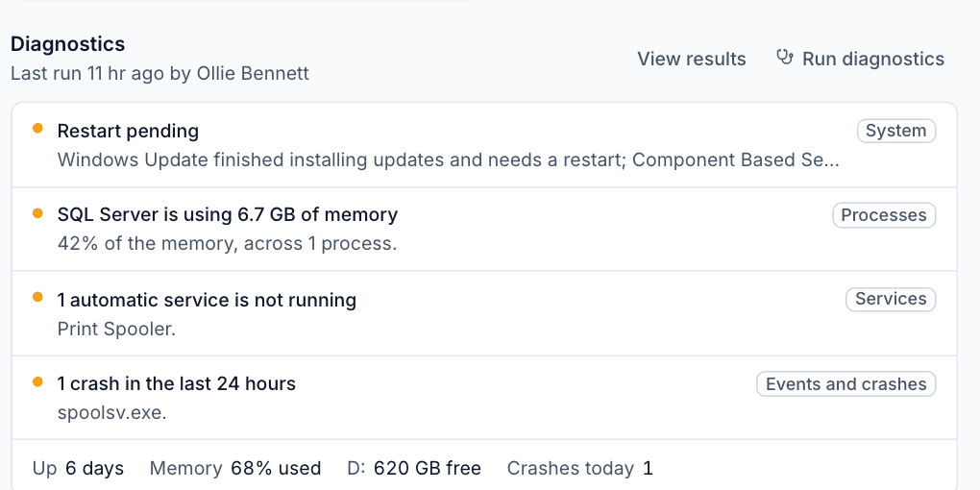The height and width of the screenshot is (490, 980).
Task: Select the Events and crashes tag
Action: click(x=845, y=383)
